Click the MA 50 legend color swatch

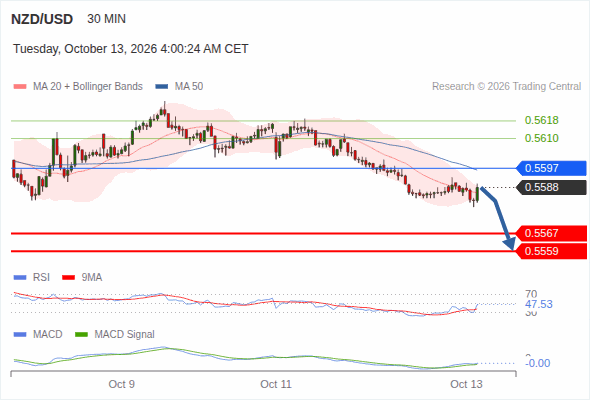point(162,87)
